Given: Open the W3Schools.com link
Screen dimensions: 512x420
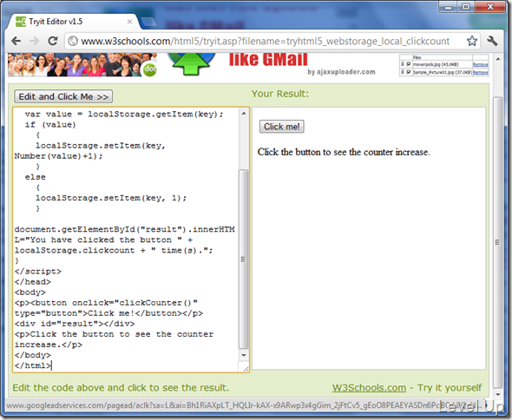Looking at the screenshot, I should (x=369, y=388).
